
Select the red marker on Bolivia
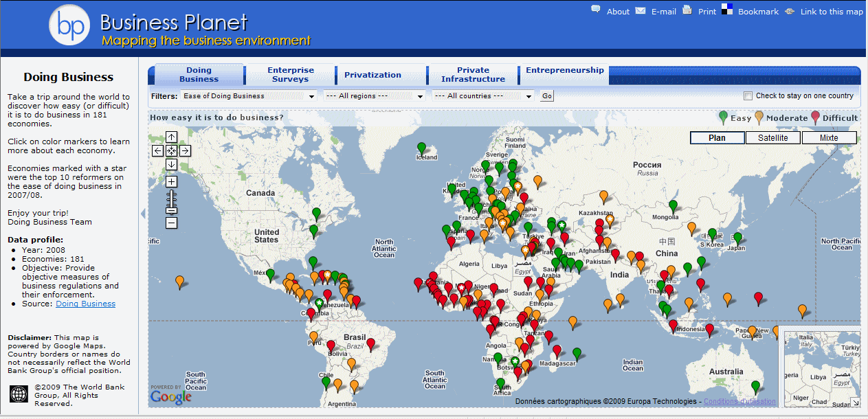point(331,346)
